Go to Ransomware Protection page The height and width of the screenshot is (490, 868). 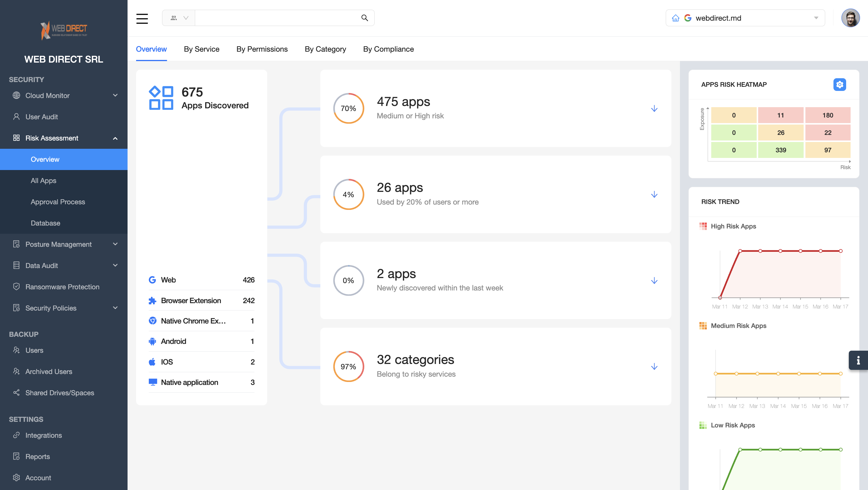coord(62,287)
